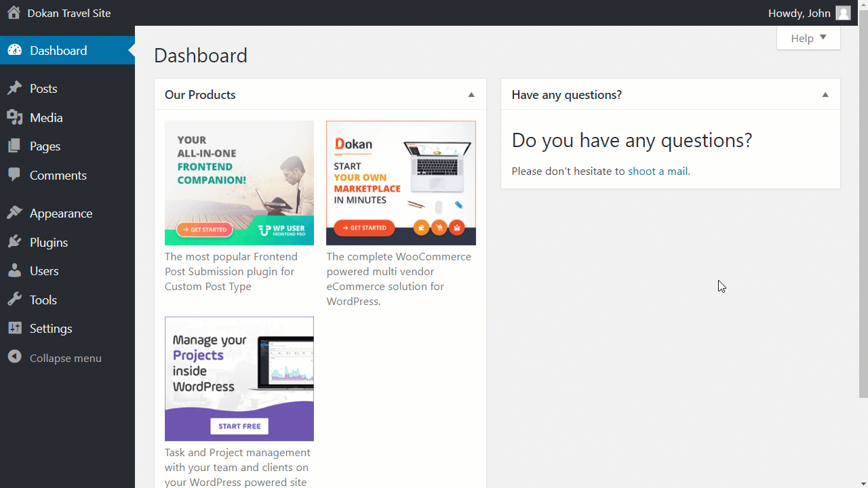Click the shoot a mail link

[x=658, y=171]
